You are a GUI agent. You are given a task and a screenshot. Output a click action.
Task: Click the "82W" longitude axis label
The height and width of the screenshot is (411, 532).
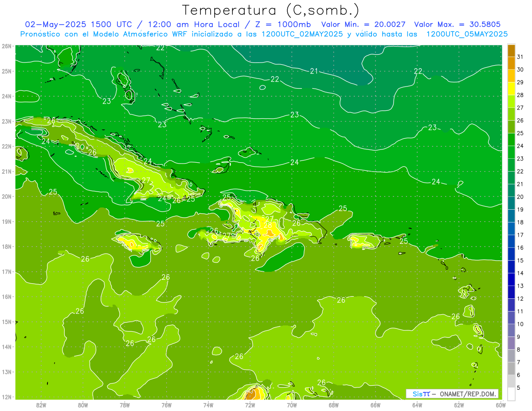coord(41,404)
